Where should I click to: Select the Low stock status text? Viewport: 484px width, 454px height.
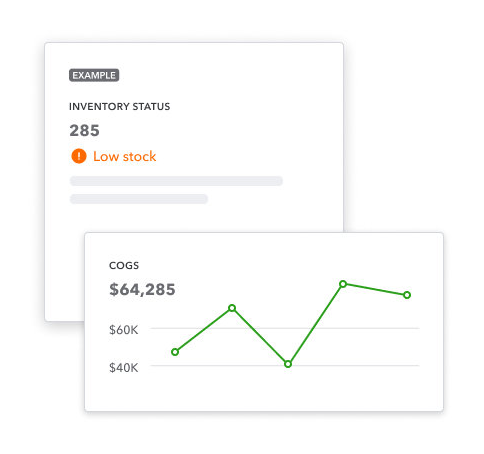tap(124, 156)
